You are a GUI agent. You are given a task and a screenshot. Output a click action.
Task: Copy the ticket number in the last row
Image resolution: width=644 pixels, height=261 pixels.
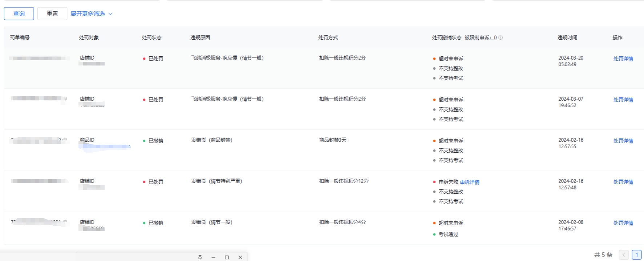pyautogui.click(x=65, y=221)
